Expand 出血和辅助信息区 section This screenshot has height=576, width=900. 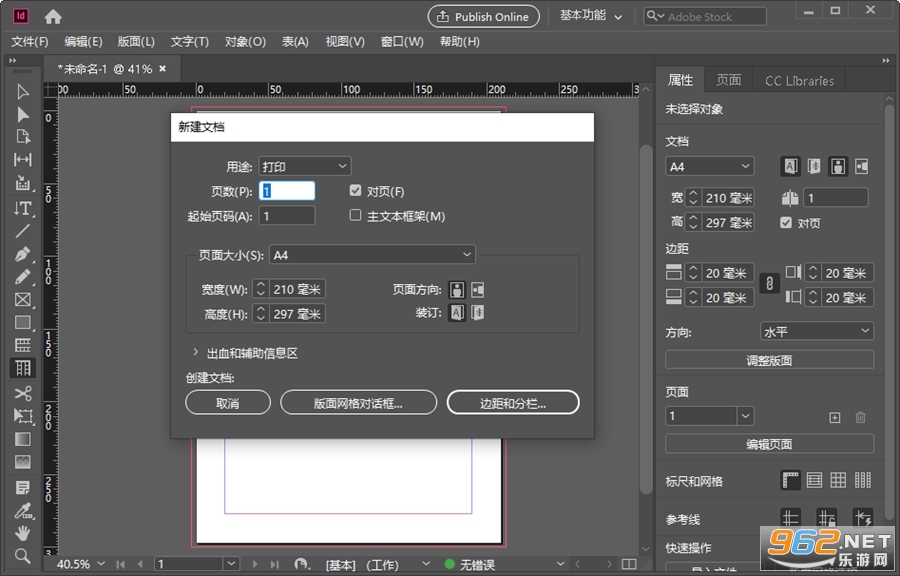click(195, 352)
